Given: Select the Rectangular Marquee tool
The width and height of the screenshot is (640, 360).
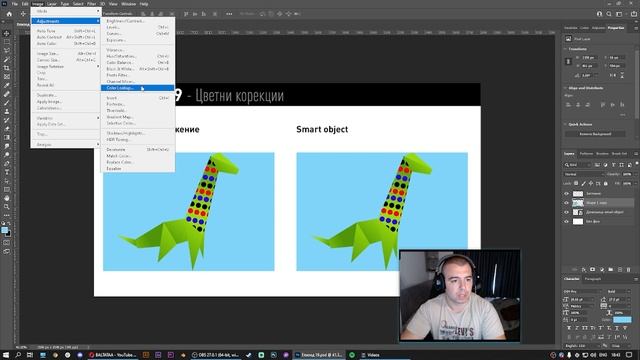Looking at the screenshot, I should pos(7,42).
